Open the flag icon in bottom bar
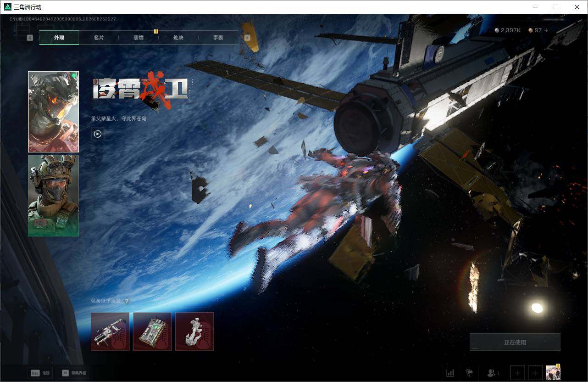Image resolution: width=588 pixels, height=382 pixels. pyautogui.click(x=469, y=373)
